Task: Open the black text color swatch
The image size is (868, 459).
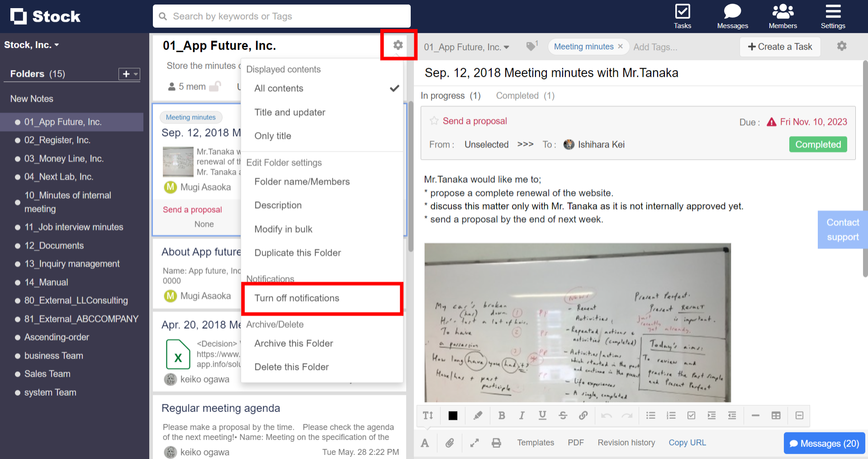Action: coord(452,415)
